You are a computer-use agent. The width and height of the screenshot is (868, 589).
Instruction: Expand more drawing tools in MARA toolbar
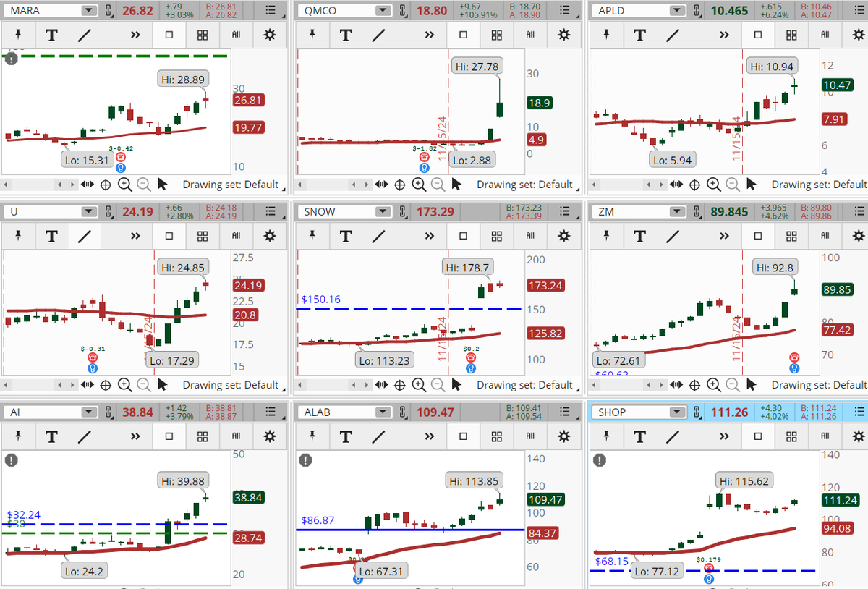(135, 35)
